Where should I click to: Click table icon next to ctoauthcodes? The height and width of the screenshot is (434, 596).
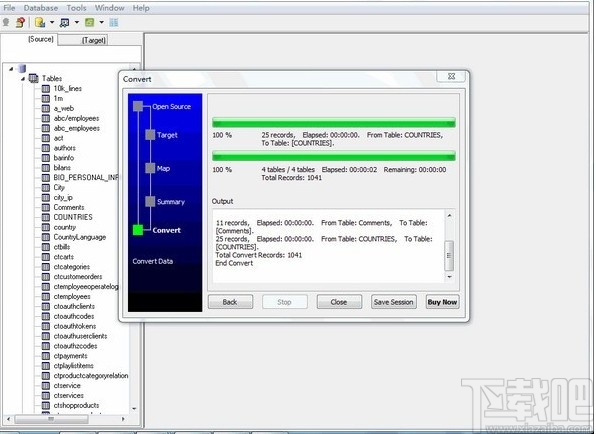pyautogui.click(x=46, y=316)
